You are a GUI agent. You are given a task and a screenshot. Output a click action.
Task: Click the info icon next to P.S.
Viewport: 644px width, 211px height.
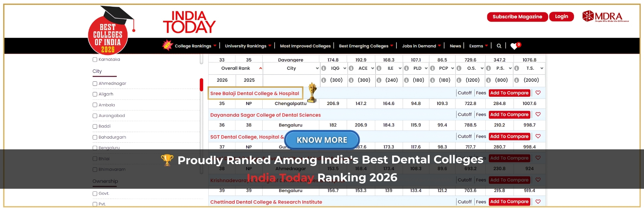(489, 68)
